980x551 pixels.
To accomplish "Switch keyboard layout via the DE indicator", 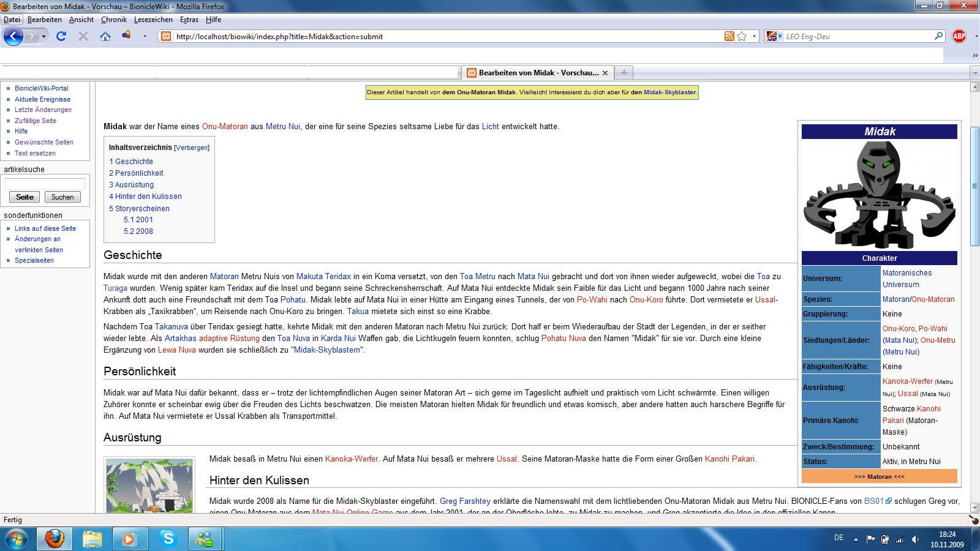I will pyautogui.click(x=840, y=539).
